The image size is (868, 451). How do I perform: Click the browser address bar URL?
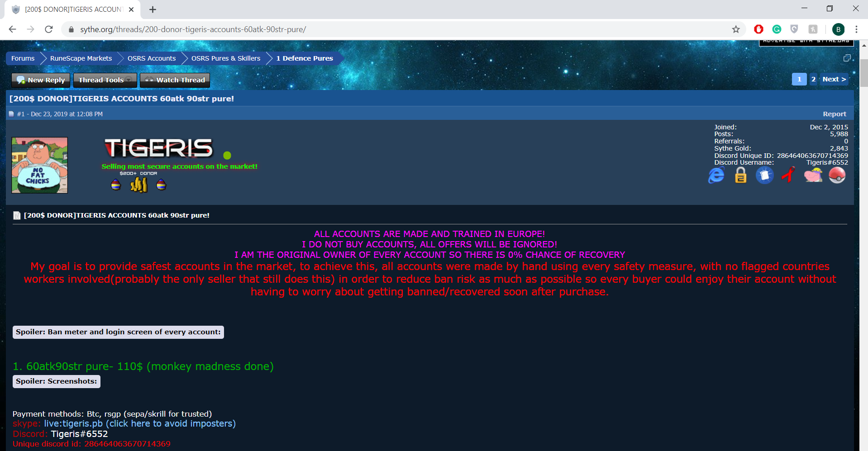point(193,29)
